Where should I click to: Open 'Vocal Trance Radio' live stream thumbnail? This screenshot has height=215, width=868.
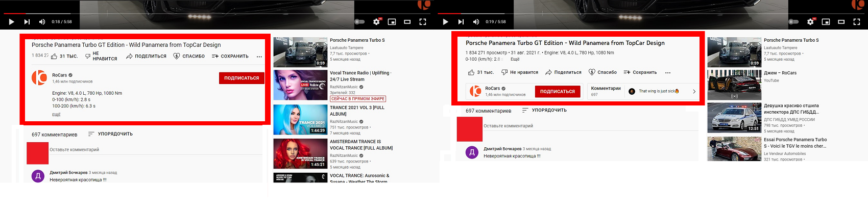pyautogui.click(x=300, y=85)
